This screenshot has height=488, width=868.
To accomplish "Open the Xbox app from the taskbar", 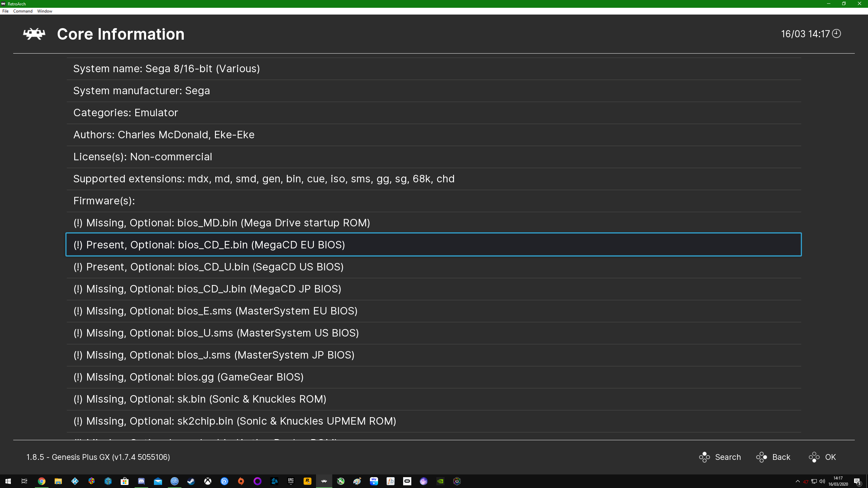I will (x=208, y=481).
